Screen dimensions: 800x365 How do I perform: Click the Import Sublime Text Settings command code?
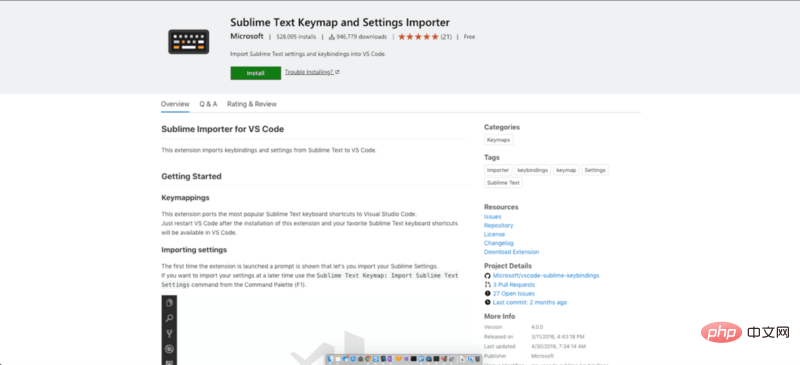coord(310,280)
